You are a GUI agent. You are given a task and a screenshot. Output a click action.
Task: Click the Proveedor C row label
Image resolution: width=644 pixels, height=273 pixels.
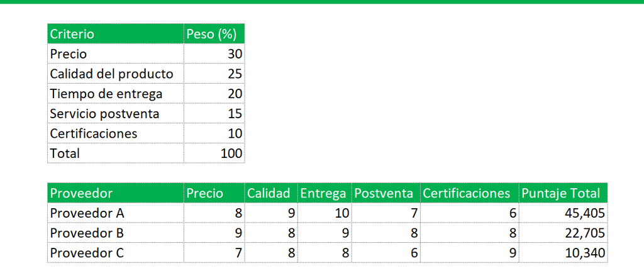pyautogui.click(x=115, y=253)
